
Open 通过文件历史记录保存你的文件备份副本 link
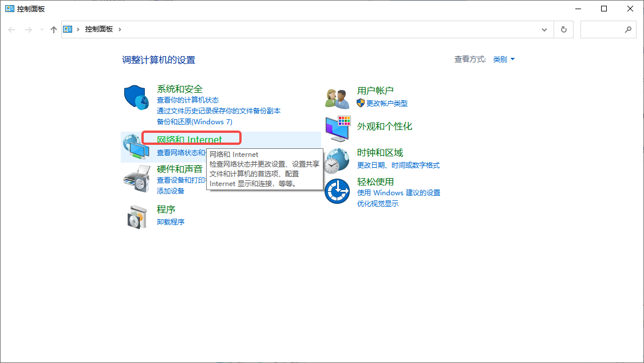pos(219,111)
